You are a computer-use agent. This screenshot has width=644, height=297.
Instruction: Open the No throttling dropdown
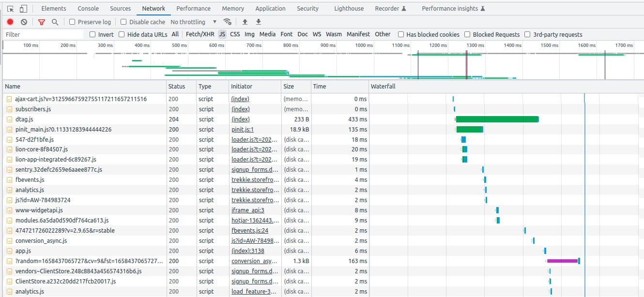tap(194, 22)
